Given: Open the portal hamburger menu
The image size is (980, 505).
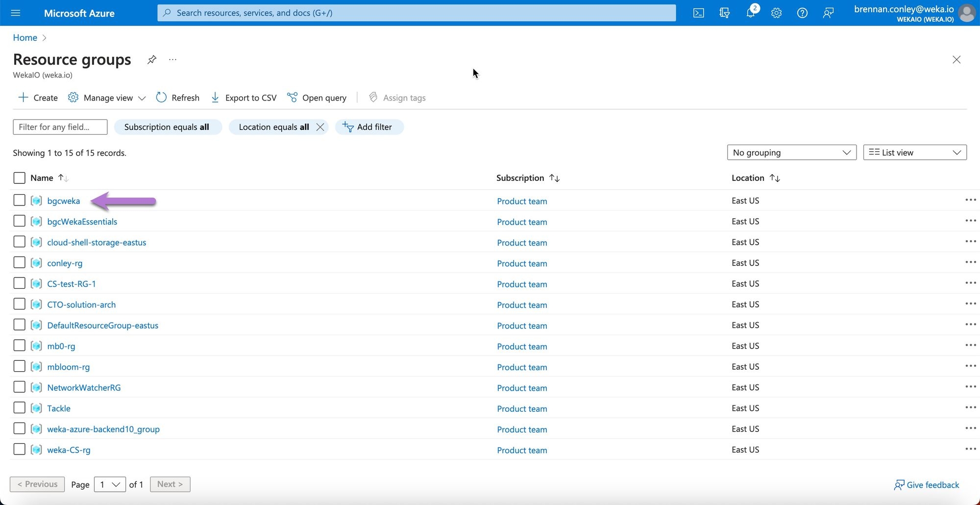Looking at the screenshot, I should tap(16, 13).
